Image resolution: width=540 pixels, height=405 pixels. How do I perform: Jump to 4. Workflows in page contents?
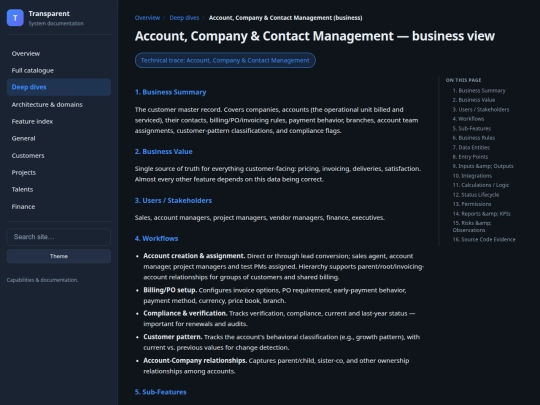click(x=468, y=119)
